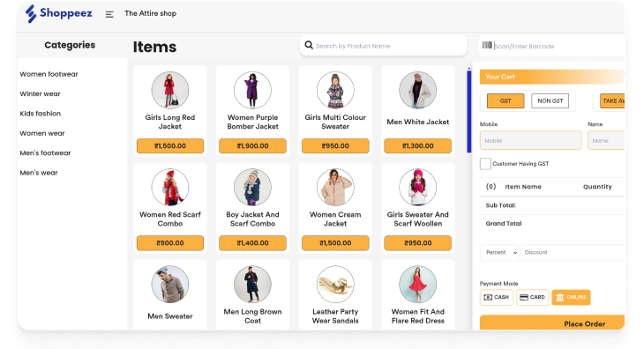Viewport: 644px width, 349px height.
Task: Pick Women Cream Jacket image
Action: 335,188
